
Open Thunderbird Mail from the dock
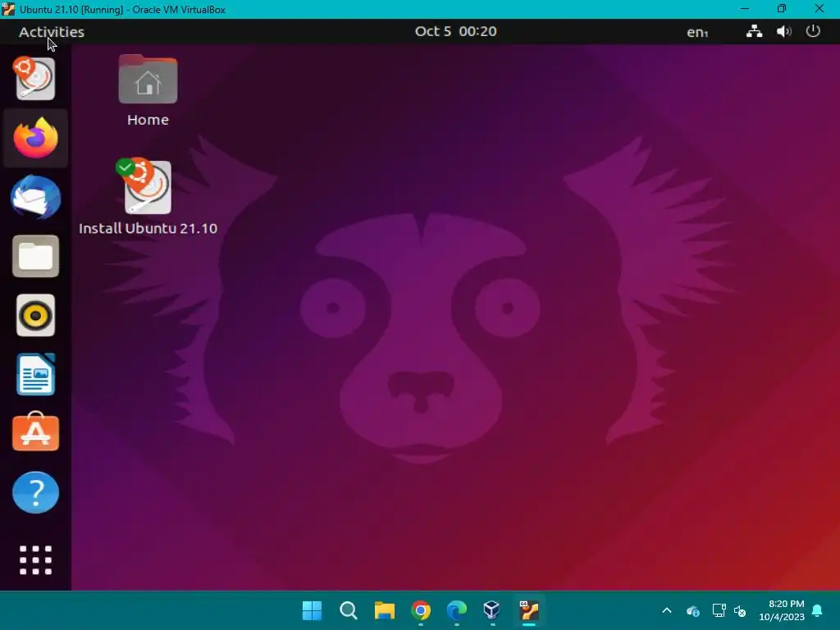coord(35,197)
